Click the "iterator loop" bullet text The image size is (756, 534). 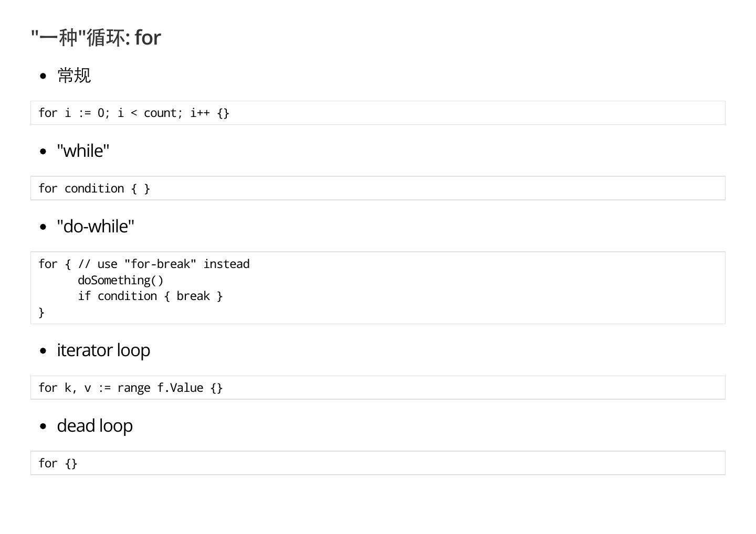pos(103,350)
